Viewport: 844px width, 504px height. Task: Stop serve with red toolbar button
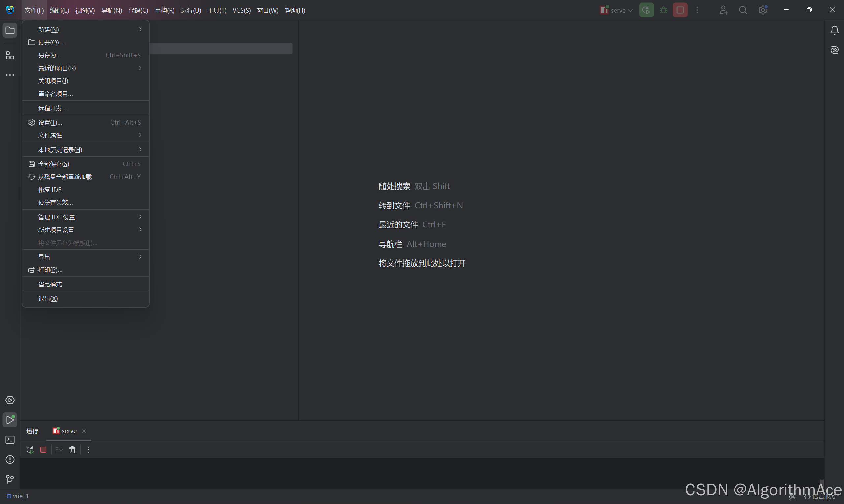[680, 10]
